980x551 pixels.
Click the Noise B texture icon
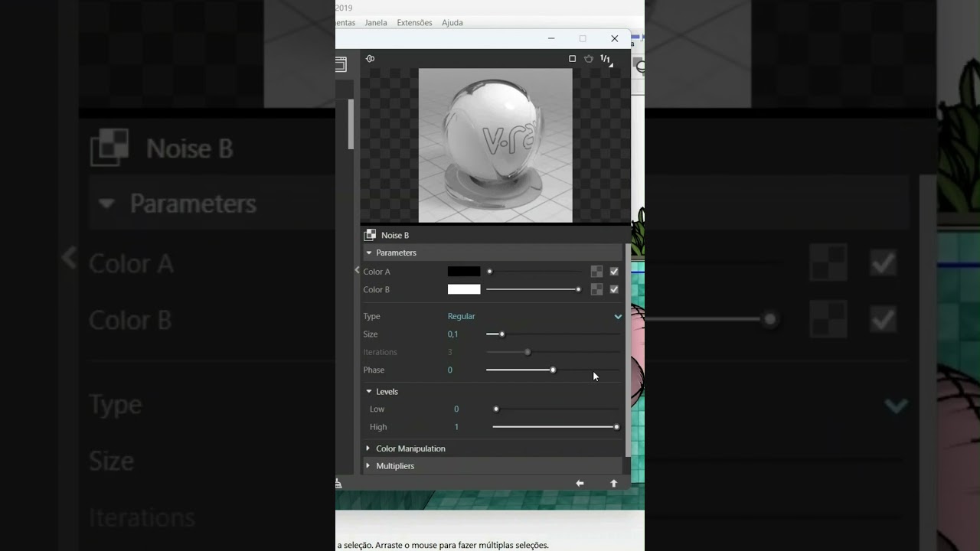(x=370, y=235)
